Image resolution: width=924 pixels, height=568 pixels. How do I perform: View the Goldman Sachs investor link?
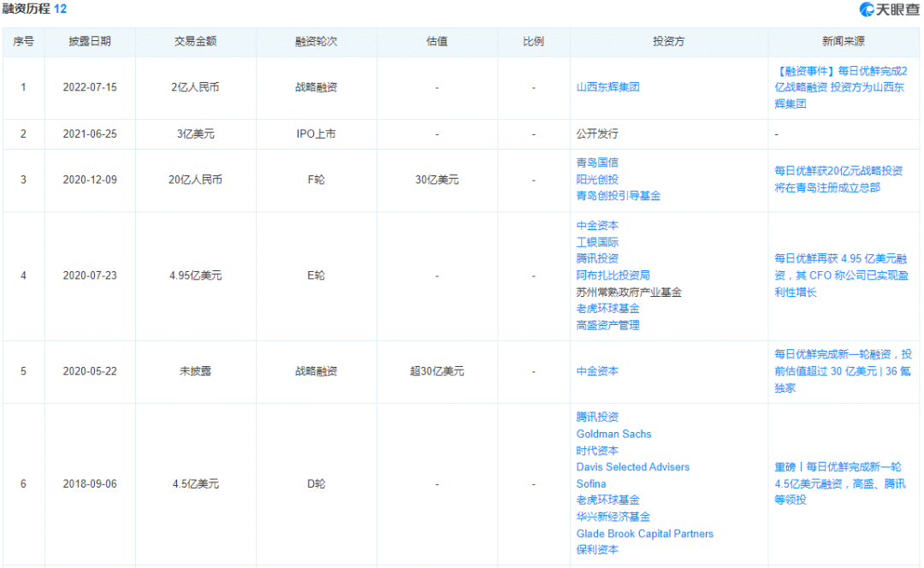coord(613,434)
